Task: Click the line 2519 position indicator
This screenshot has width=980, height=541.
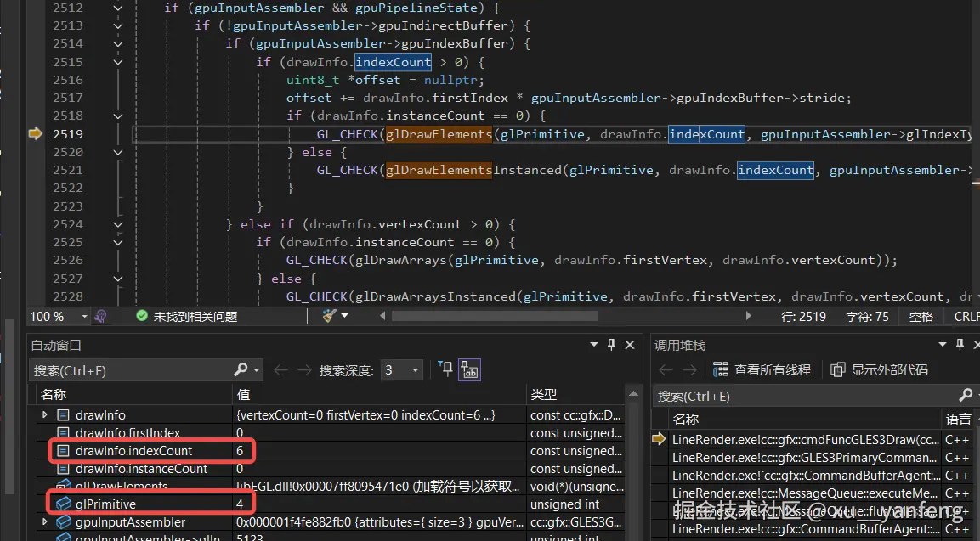Action: tap(803, 317)
